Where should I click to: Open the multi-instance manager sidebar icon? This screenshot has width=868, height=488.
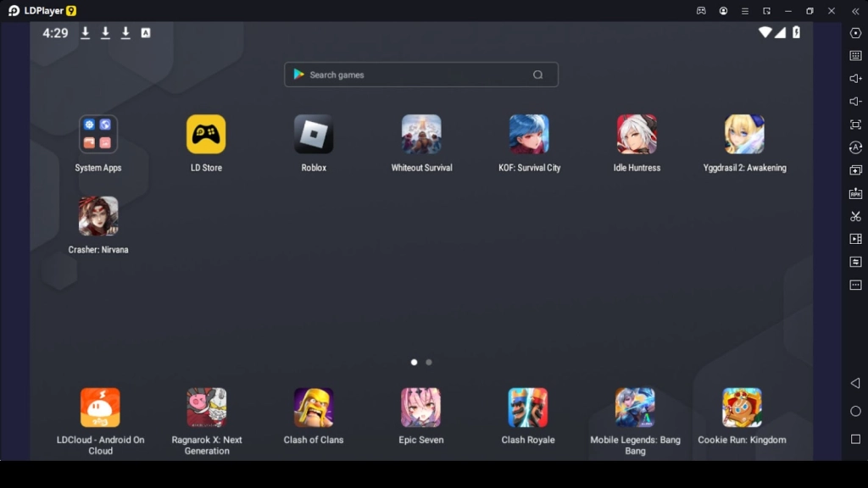pyautogui.click(x=855, y=170)
